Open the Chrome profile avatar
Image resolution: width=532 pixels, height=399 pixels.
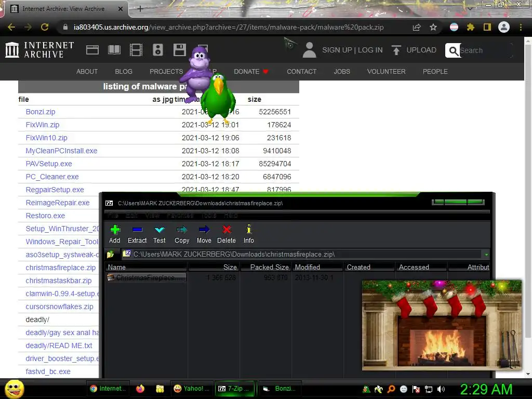504,27
